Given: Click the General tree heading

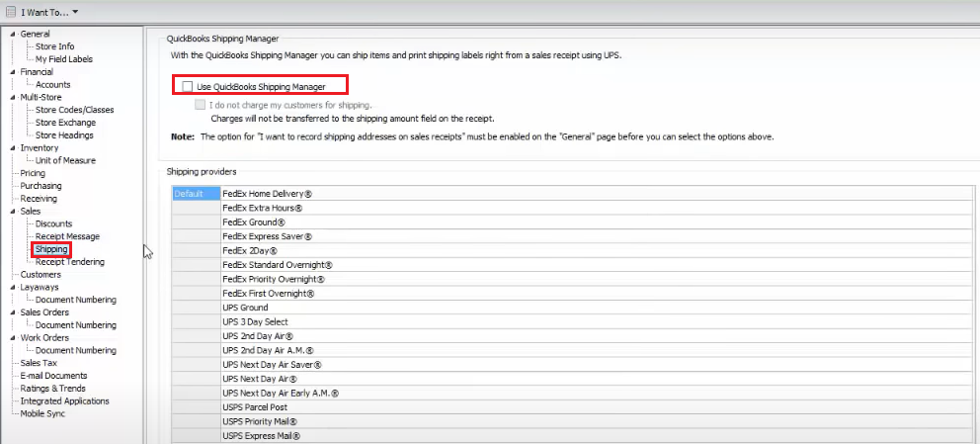Looking at the screenshot, I should [35, 34].
